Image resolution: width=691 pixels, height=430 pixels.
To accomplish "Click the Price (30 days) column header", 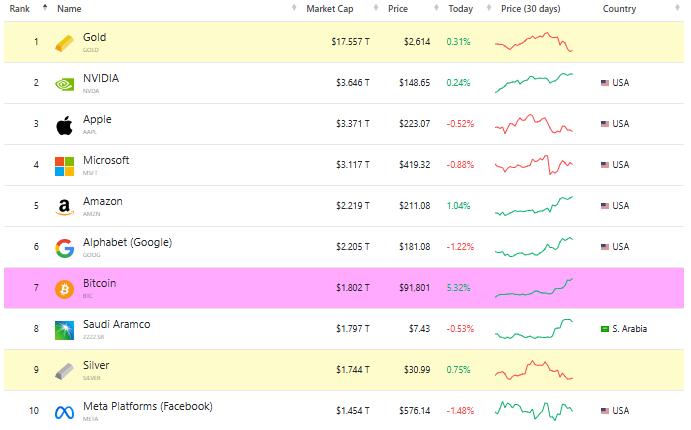I will tap(531, 9).
